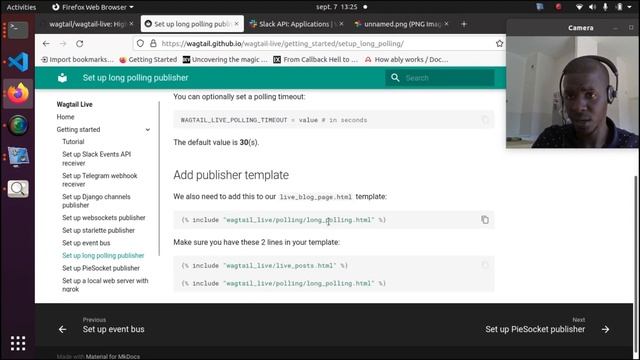Click the Firefox dock icon
Screen dimensions: 640x360
pos(18,93)
